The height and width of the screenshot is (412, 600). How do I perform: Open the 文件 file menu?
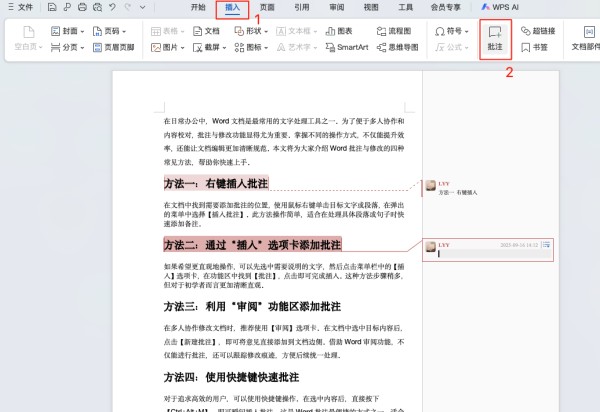click(x=25, y=7)
